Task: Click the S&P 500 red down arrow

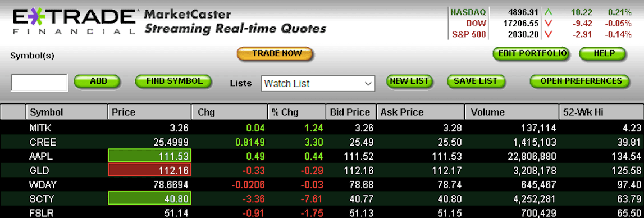Action: point(548,34)
